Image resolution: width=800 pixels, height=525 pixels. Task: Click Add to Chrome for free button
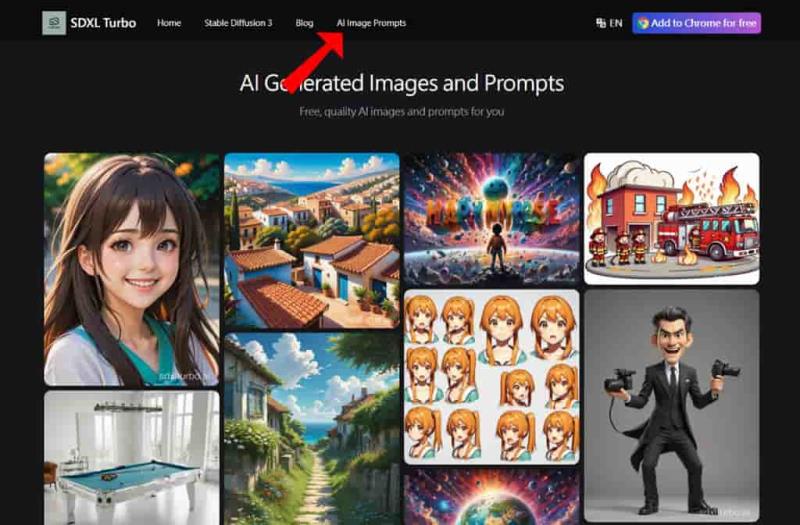click(x=696, y=23)
